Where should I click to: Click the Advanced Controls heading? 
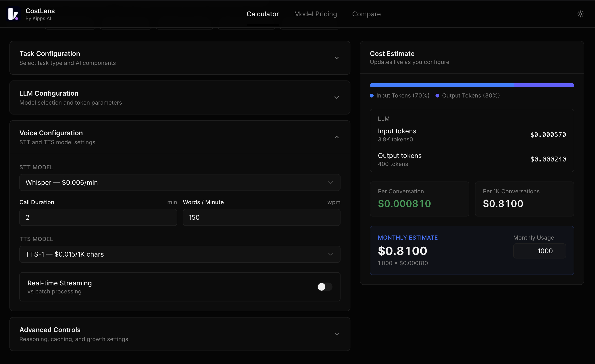click(50, 330)
